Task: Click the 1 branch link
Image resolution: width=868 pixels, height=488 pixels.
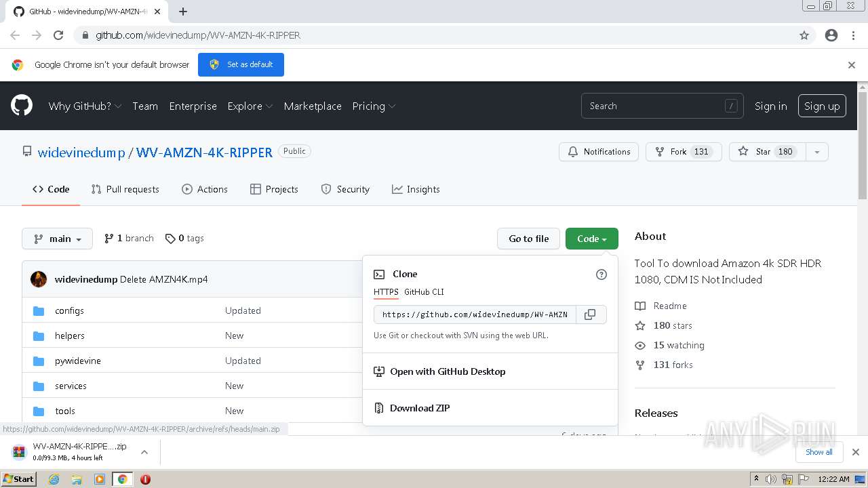Action: coord(129,239)
